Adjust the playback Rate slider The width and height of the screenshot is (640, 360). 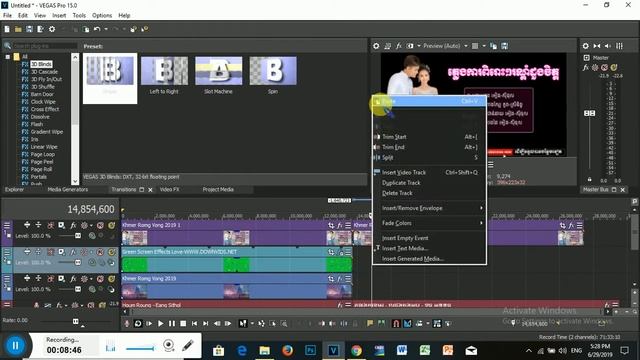76,322
